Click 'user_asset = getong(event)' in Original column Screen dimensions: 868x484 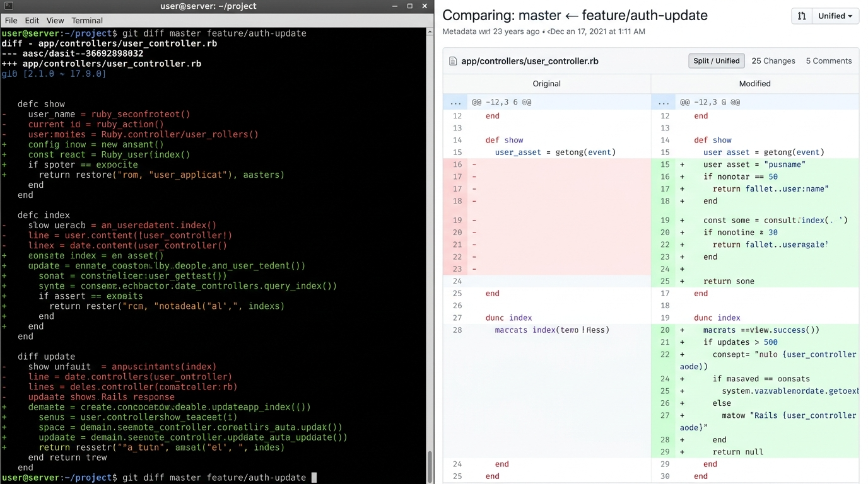(555, 152)
